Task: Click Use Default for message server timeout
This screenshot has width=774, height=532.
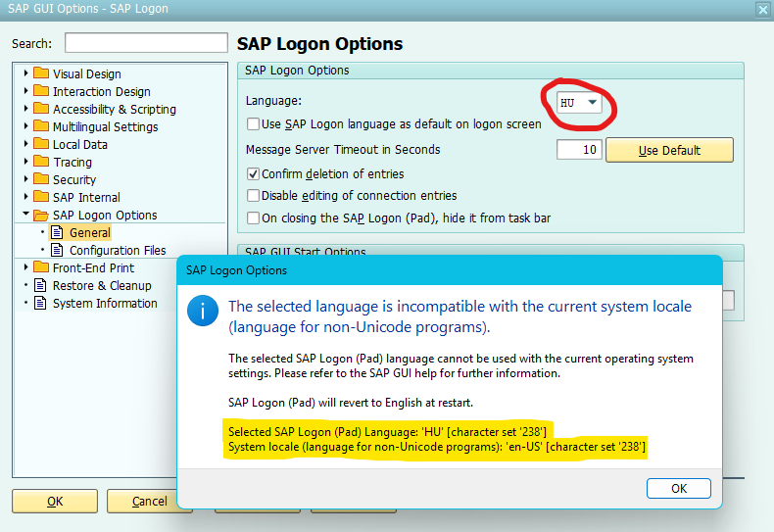Action: pos(669,150)
